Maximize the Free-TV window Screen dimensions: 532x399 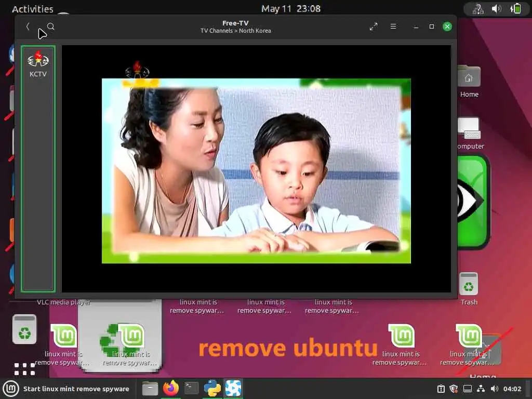[x=432, y=26]
